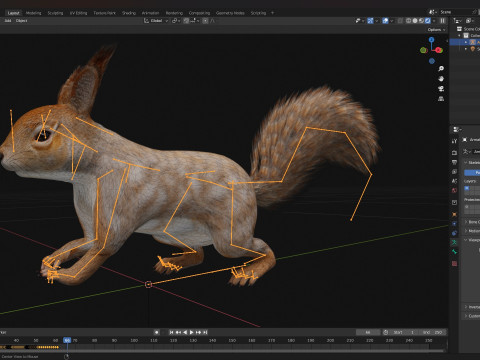Open the World properties tab
480x360 pixels.
(x=454, y=191)
